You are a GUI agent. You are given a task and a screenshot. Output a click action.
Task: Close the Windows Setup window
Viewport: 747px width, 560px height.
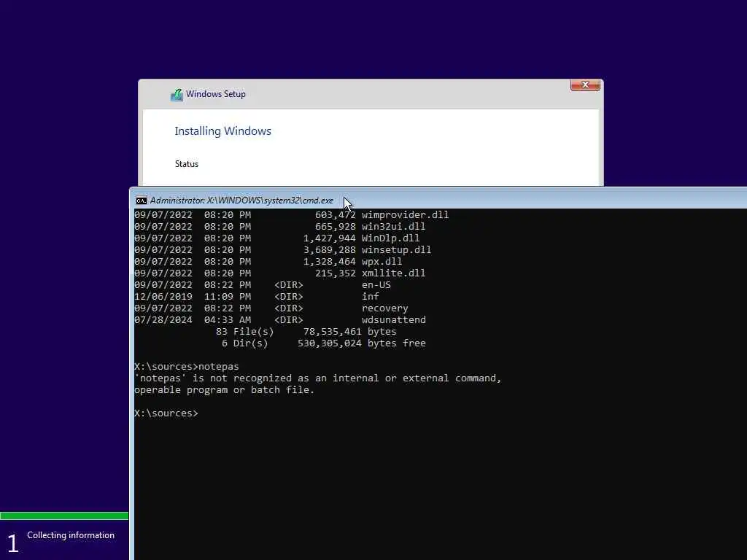[585, 85]
